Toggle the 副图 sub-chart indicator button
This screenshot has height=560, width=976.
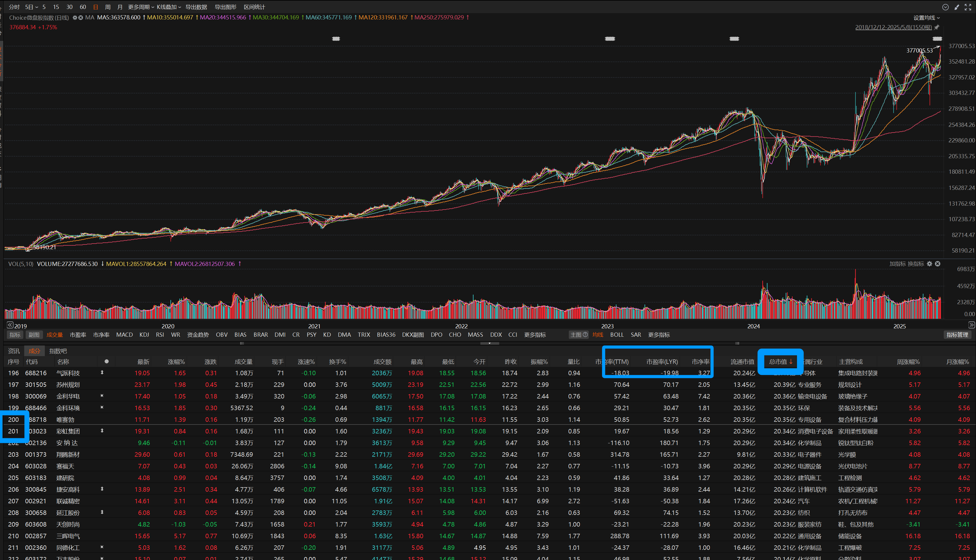[x=34, y=335]
